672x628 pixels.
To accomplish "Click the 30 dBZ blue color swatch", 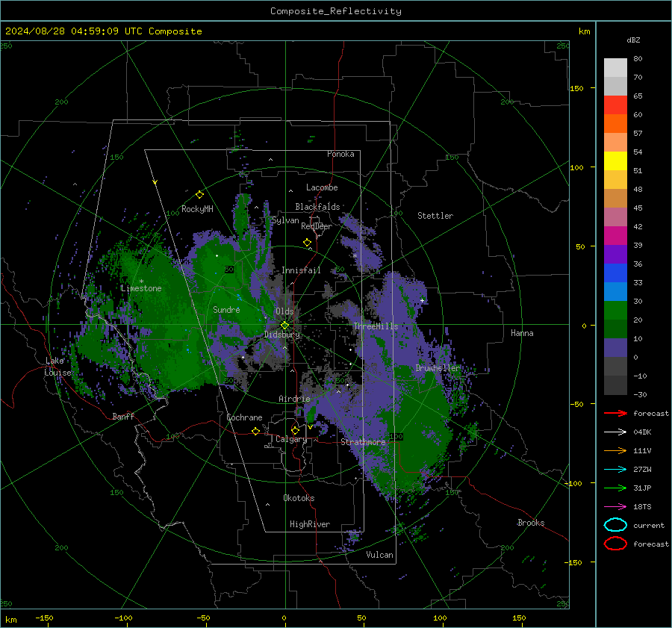I will [615, 291].
